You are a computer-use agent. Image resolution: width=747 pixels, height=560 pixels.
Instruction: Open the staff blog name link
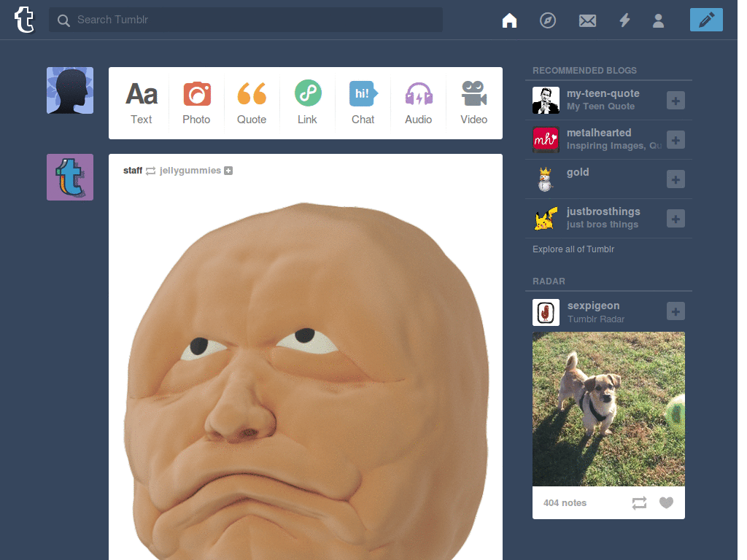[x=133, y=171]
